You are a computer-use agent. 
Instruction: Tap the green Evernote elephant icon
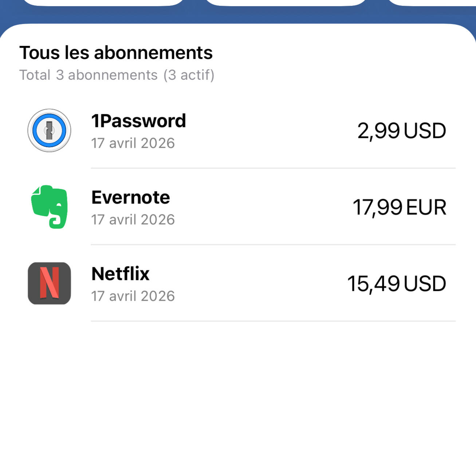pyautogui.click(x=49, y=207)
